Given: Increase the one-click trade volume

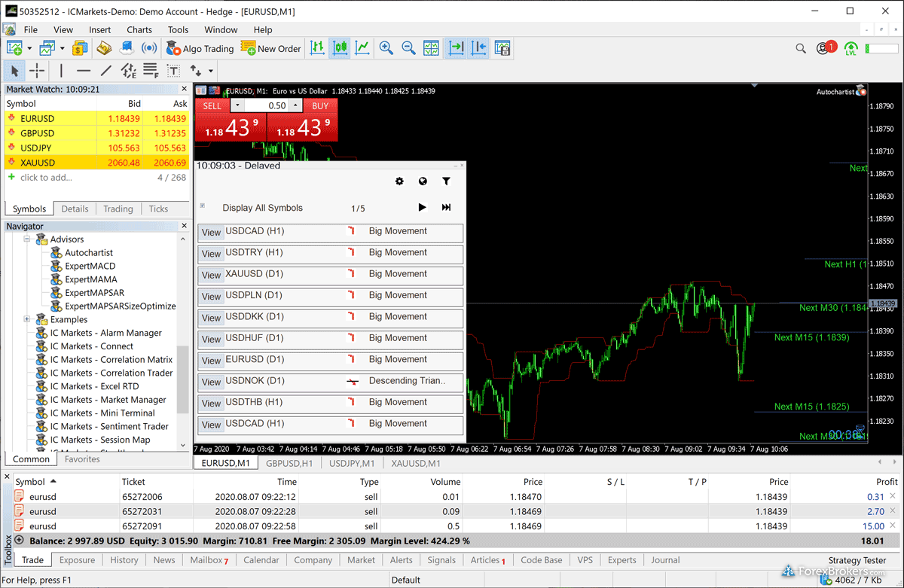Looking at the screenshot, I should tap(296, 106).
